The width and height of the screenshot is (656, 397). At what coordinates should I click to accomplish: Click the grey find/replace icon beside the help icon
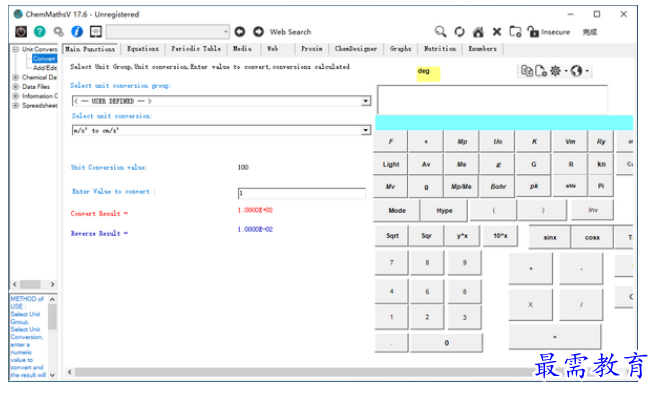coord(59,31)
